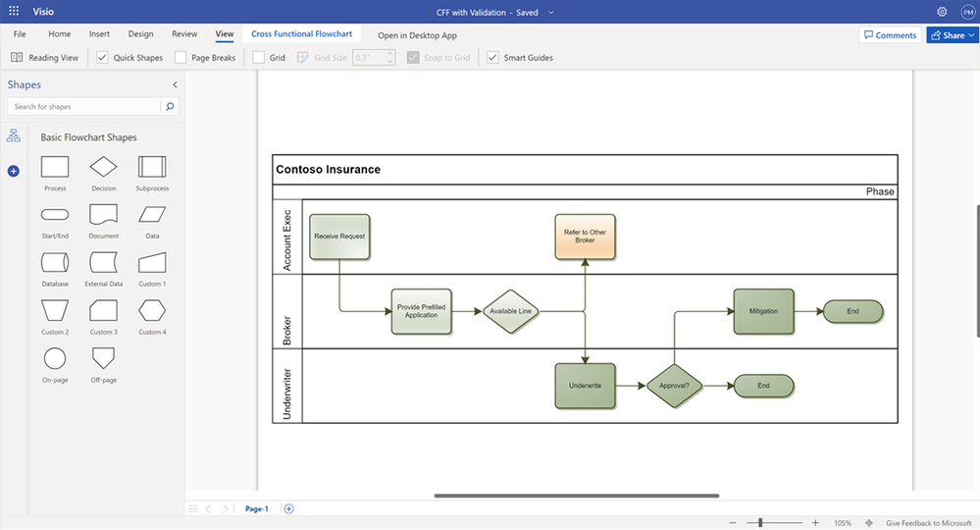Viewport: 980px width, 530px height.
Task: Click the Basic Flowchart stencil icon
Action: coord(13,135)
